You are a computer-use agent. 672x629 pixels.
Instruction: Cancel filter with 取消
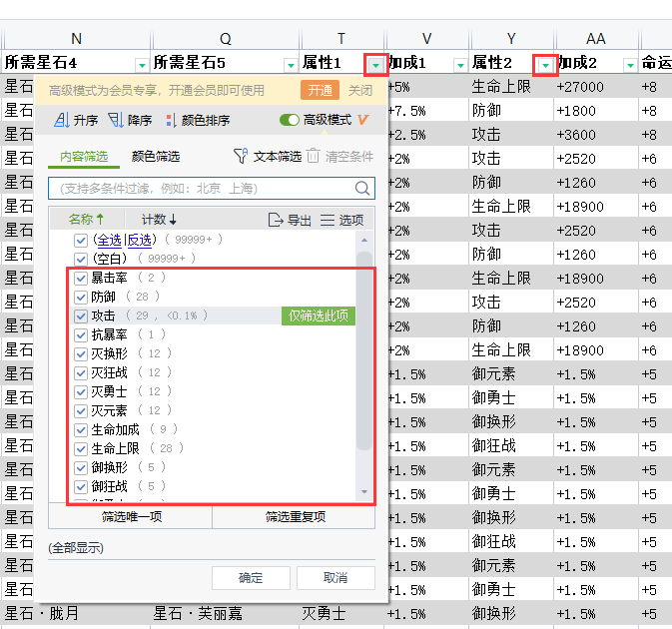pyautogui.click(x=336, y=578)
